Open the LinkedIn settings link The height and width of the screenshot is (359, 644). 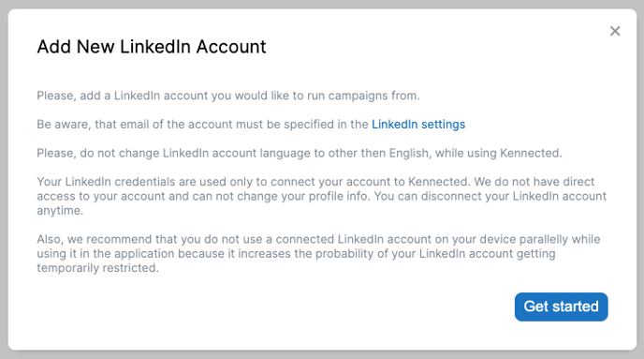(x=418, y=124)
